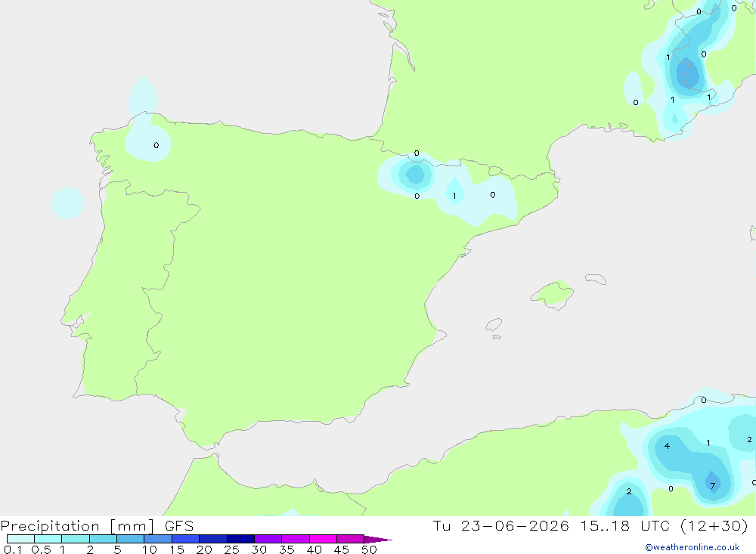
Task: Click the 'Tu 23-06-2026' date text
Action: pos(500,525)
